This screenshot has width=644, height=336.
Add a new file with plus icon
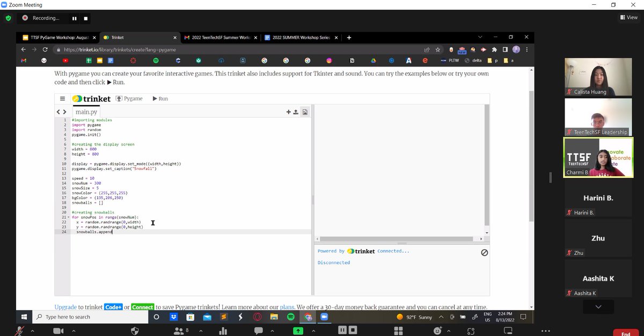click(289, 112)
